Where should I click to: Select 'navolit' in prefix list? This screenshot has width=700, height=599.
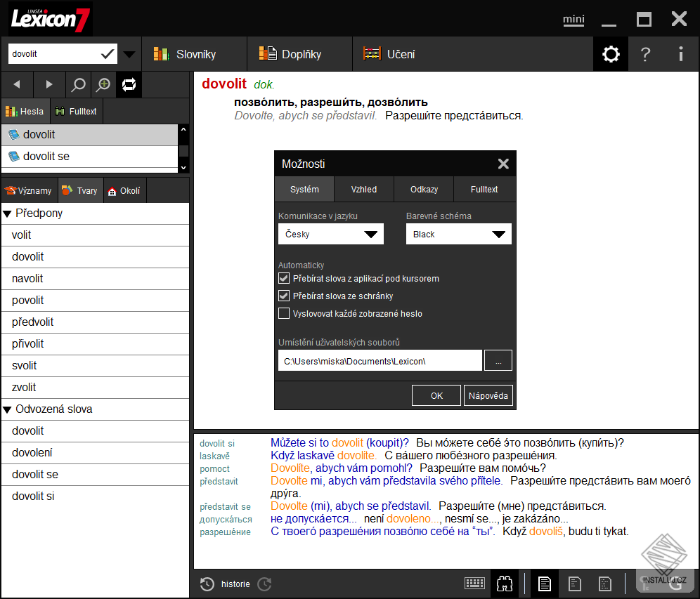[95, 279]
